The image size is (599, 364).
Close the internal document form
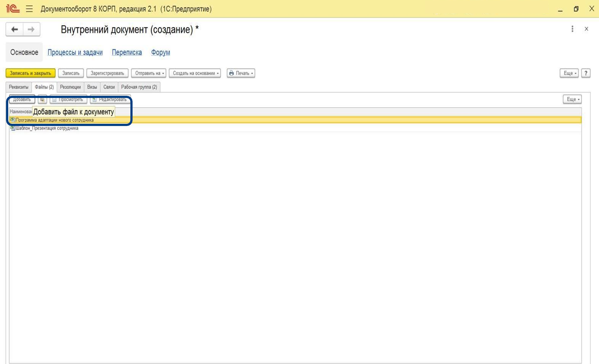[x=586, y=29]
